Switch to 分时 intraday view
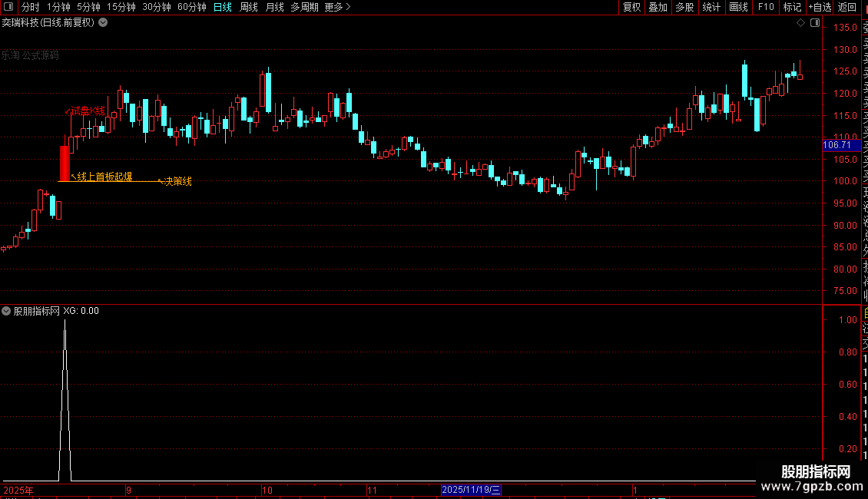This screenshot has width=868, height=499. [x=31, y=7]
